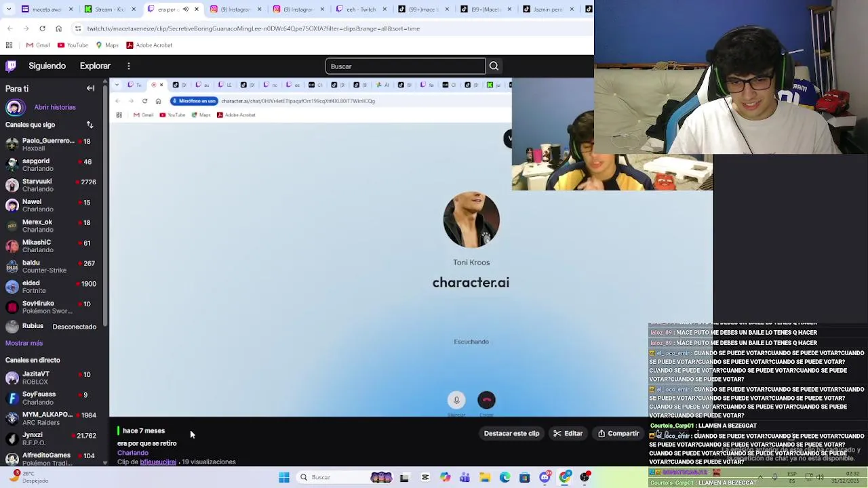Open the YouTube bookmark
868x488 pixels.
click(73, 45)
